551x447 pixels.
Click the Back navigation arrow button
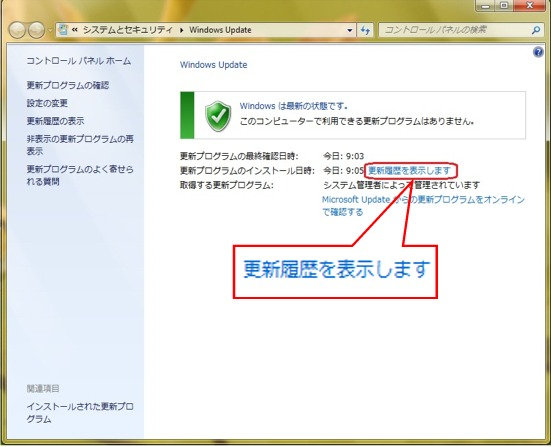(17, 30)
